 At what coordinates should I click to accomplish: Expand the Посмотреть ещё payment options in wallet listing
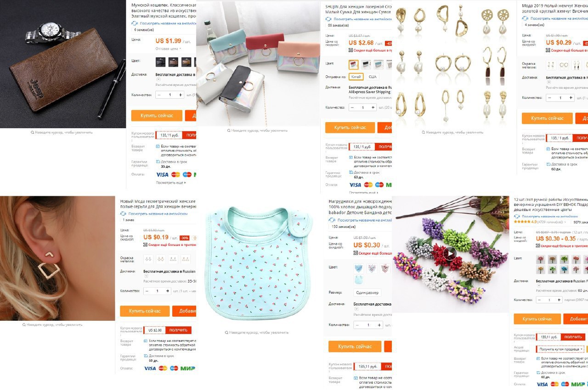pyautogui.click(x=170, y=182)
